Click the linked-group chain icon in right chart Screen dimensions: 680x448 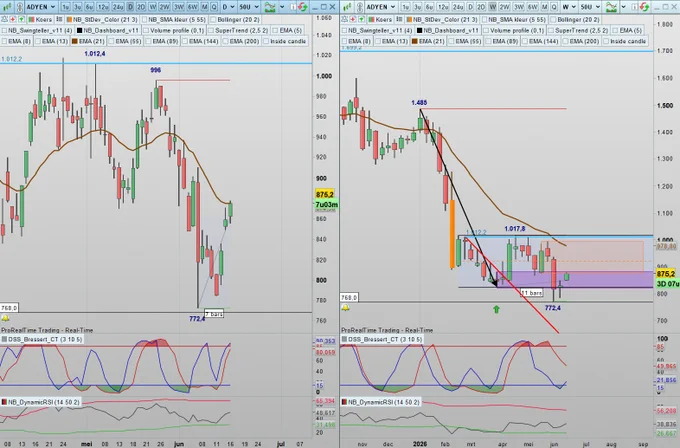[360, 7]
